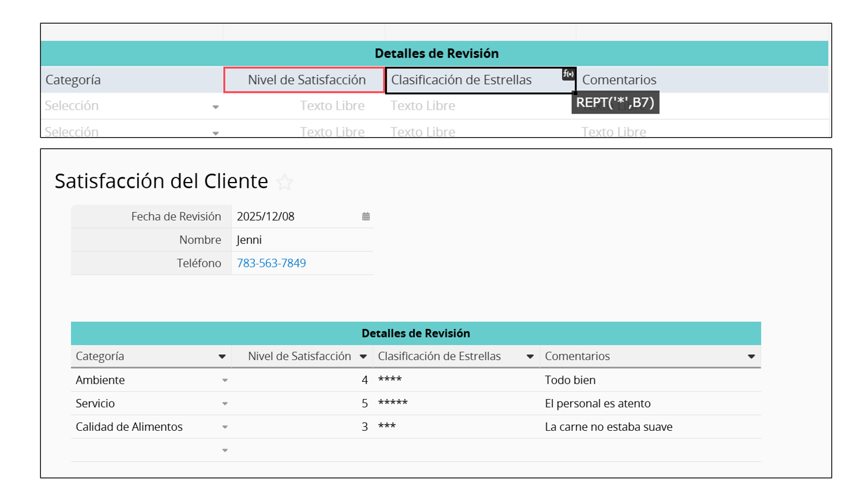Screen dimensions: 863x504
Task: Expand the Calidad de Alimentos category dropdown
Action: (x=225, y=427)
